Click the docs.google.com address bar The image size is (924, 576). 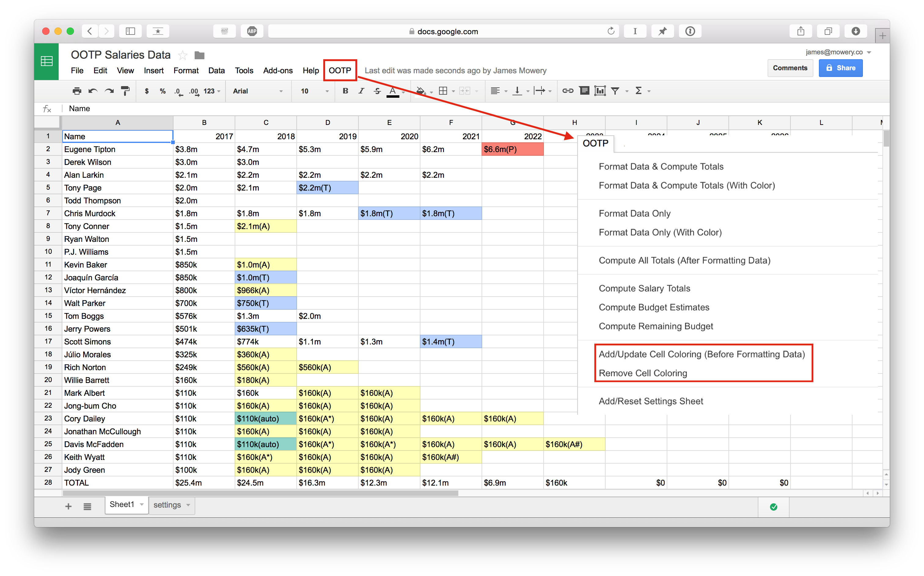443,31
